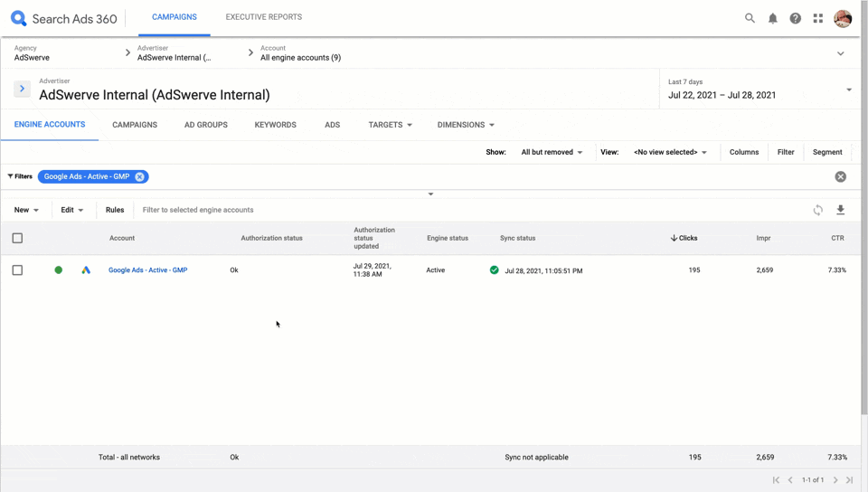
Task: Click the Search Ads 360 logo
Action: [x=64, y=19]
